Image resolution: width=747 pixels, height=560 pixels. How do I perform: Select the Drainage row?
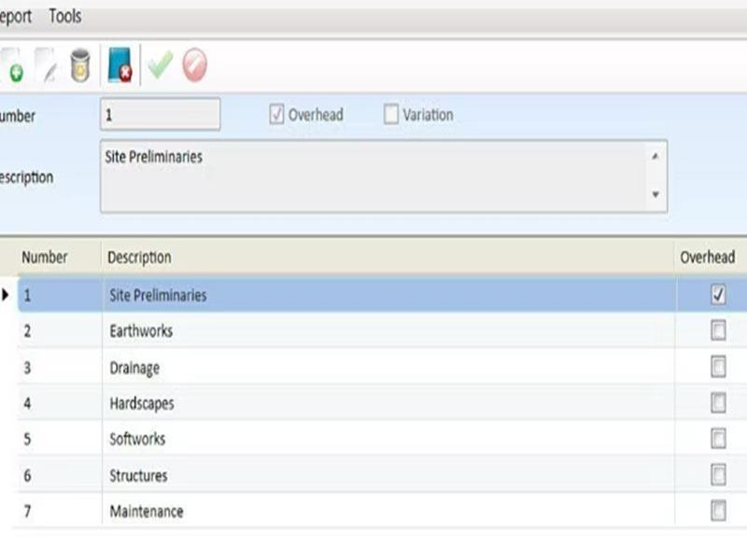(383, 367)
